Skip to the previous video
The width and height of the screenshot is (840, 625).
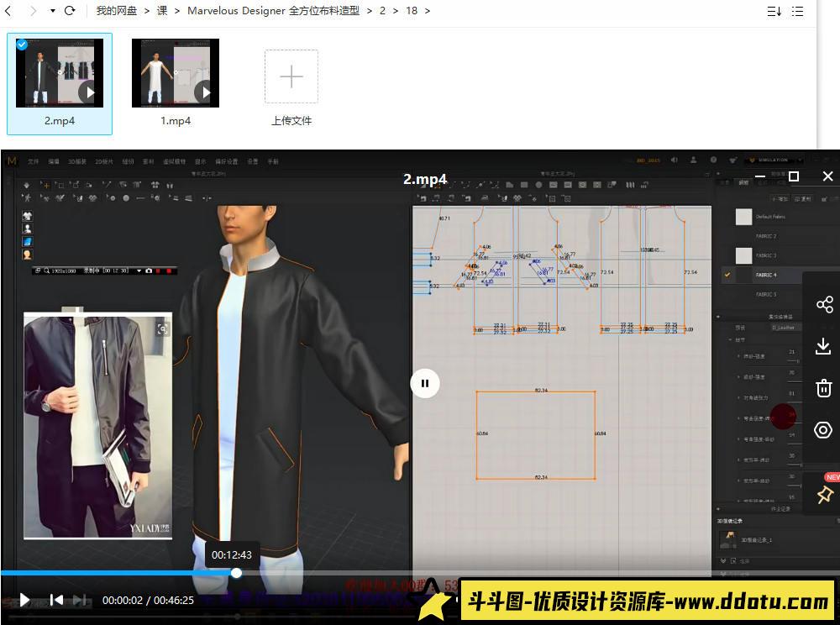point(56,600)
